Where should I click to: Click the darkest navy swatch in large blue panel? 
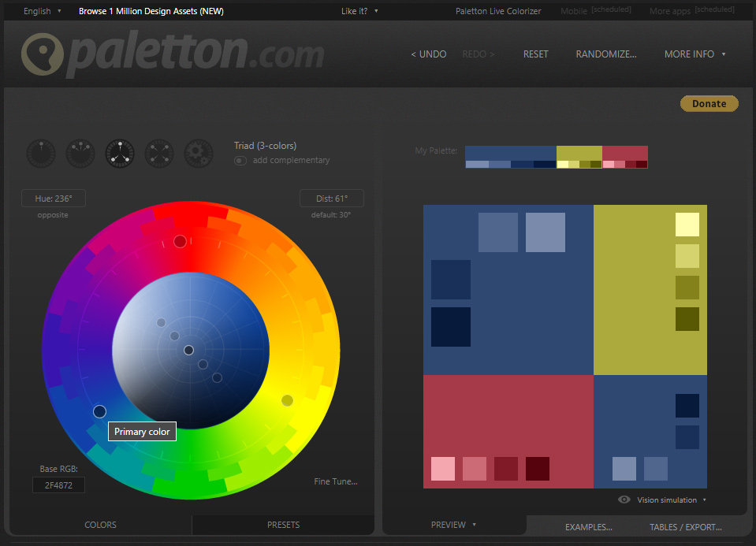[451, 327]
